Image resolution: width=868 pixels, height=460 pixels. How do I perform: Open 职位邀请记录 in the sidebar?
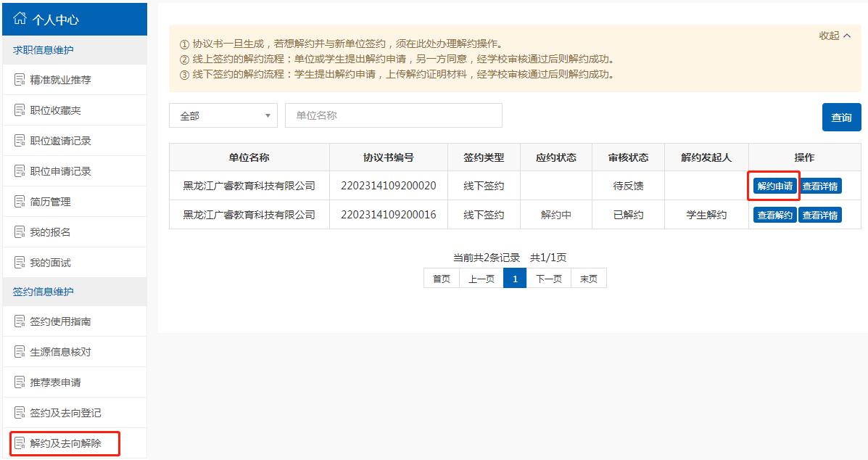(x=61, y=141)
